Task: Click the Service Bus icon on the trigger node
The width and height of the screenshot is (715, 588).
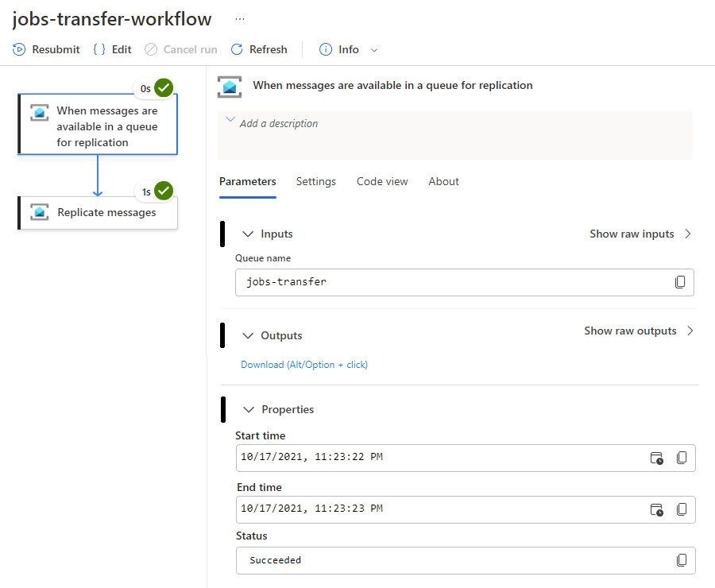Action: pyautogui.click(x=39, y=113)
